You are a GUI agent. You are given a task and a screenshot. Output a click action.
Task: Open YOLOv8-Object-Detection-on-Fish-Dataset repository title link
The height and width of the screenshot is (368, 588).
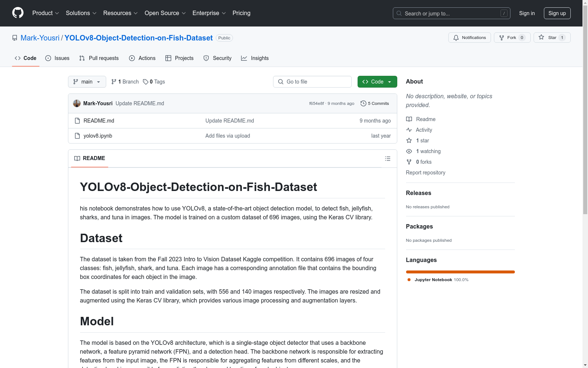tap(139, 38)
